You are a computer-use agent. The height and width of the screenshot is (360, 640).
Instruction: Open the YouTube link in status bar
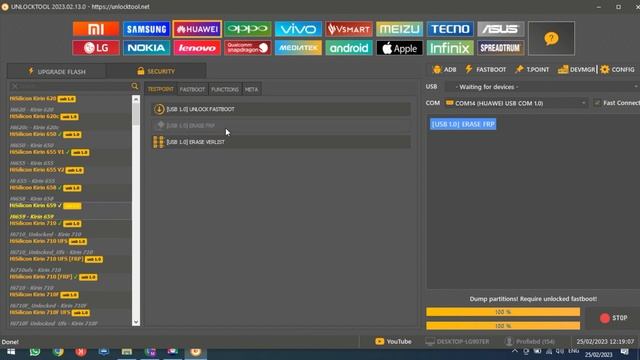pyautogui.click(x=393, y=341)
